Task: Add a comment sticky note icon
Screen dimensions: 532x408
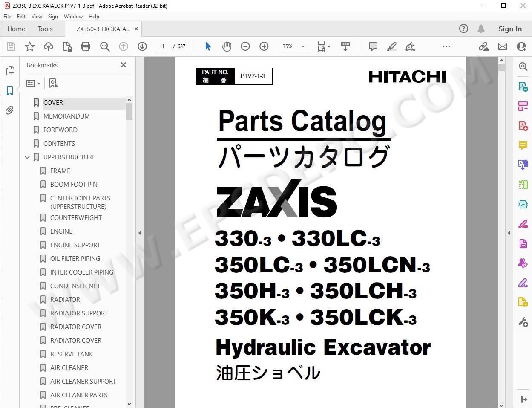Action: 373,46
